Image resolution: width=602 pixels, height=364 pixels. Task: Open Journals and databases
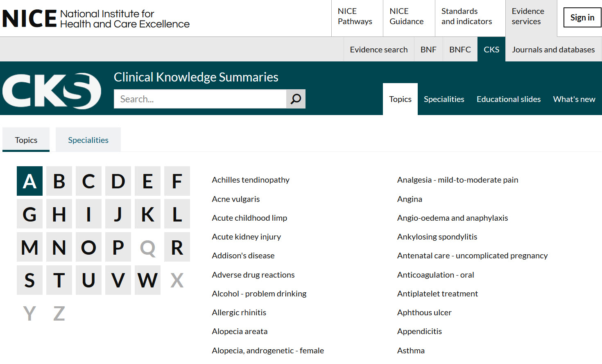tap(553, 49)
